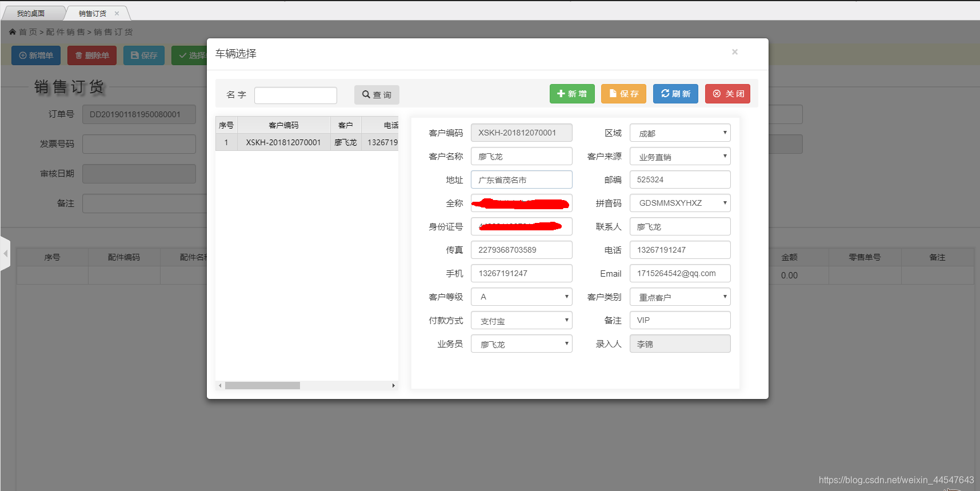Click the green 选择 button in background page
Screen dimensions: 980x491
[x=190, y=55]
